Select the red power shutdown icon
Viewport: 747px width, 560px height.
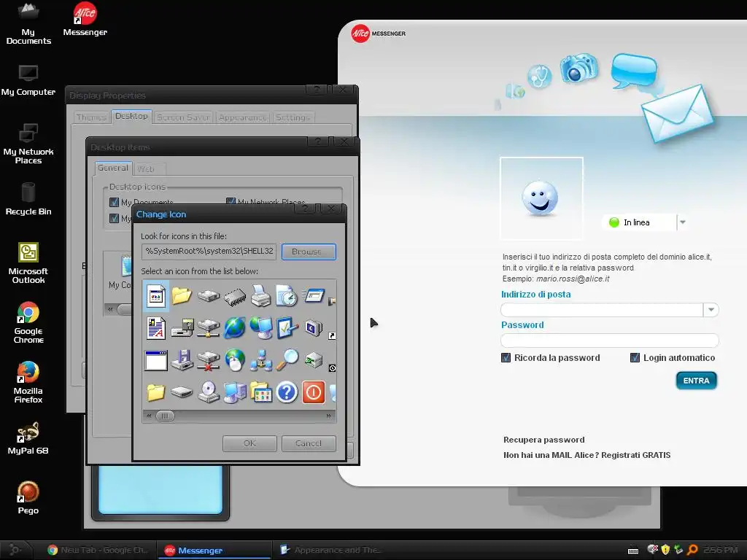point(314,392)
